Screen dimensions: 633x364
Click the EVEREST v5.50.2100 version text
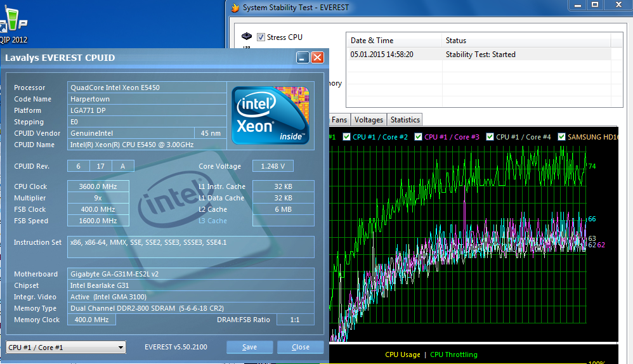point(176,347)
